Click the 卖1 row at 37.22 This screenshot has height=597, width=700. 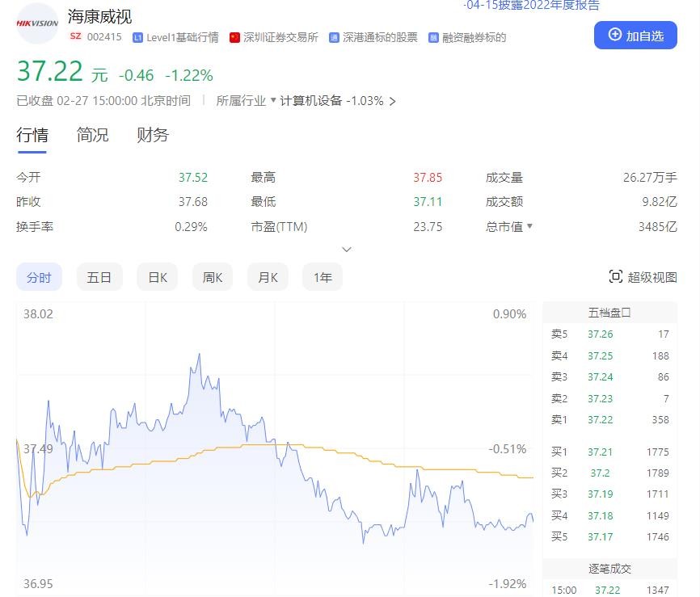click(x=609, y=420)
